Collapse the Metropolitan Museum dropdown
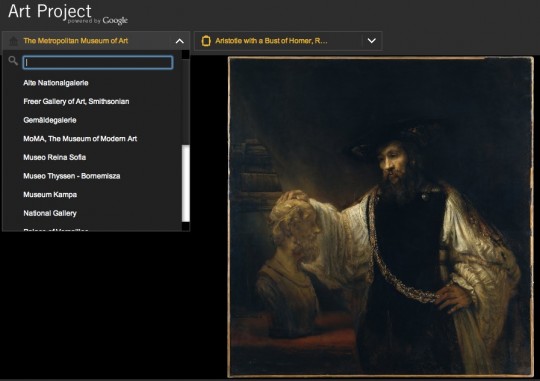Screen dimensions: 540x381 point(179,41)
